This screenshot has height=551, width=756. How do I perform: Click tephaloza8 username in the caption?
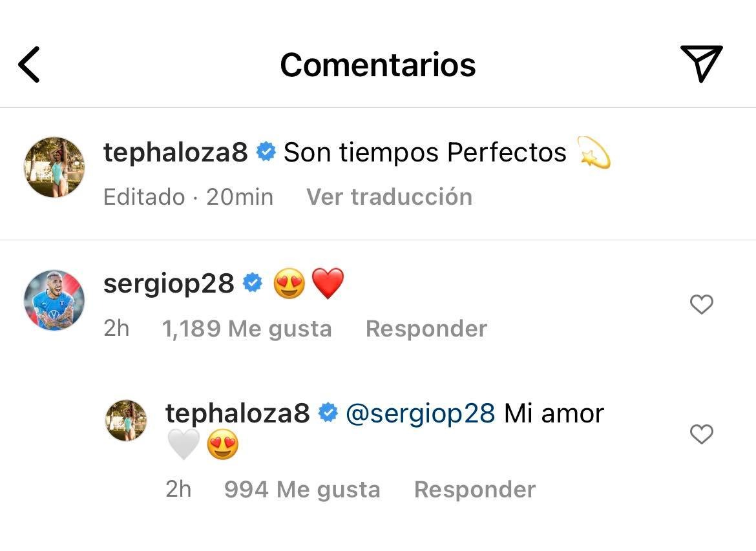pos(175,152)
